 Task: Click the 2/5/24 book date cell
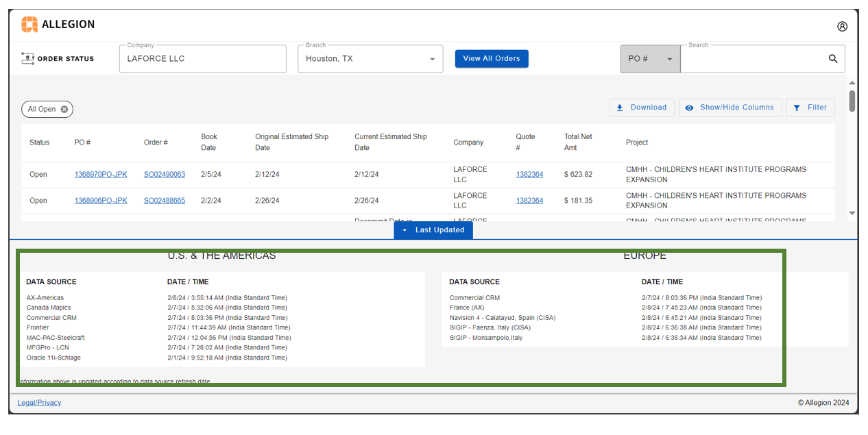[211, 175]
